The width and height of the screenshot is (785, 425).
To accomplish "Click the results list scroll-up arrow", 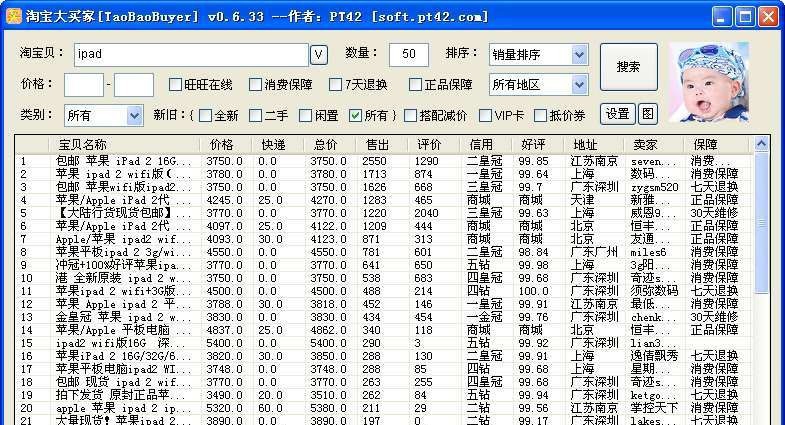I will tap(761, 144).
